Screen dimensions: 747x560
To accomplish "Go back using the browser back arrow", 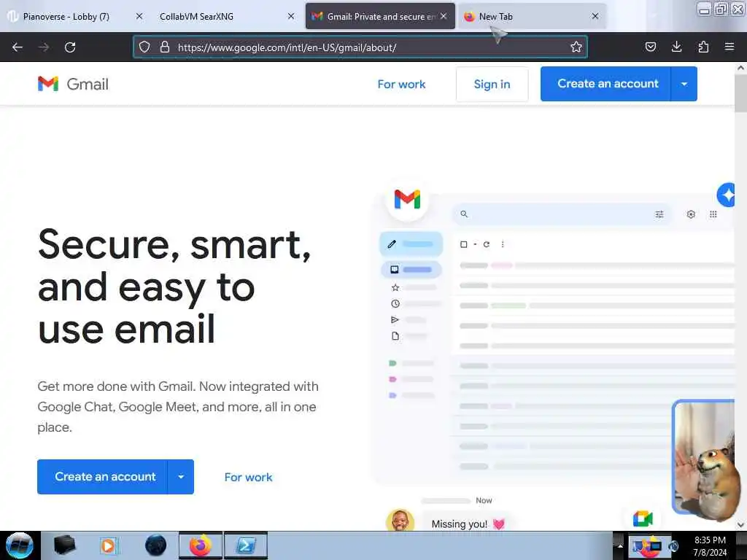I will [18, 47].
